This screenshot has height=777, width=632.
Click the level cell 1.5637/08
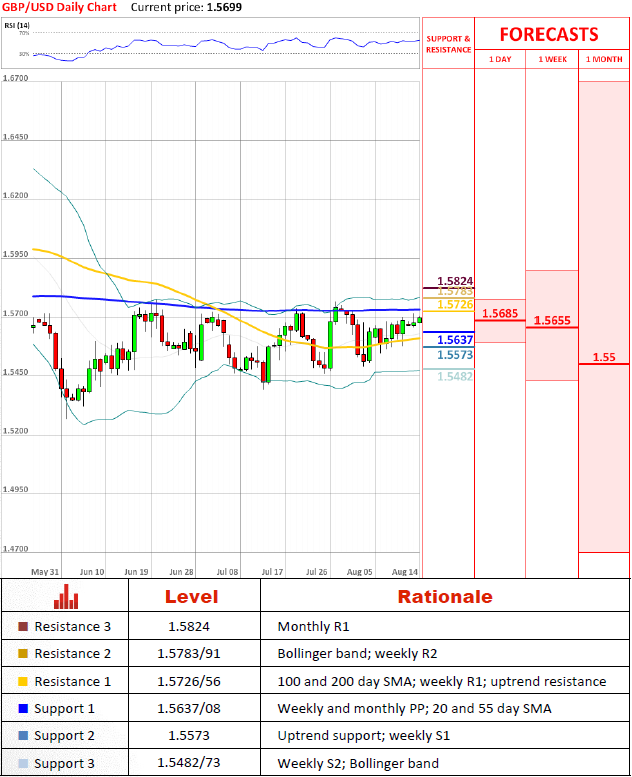(x=189, y=709)
